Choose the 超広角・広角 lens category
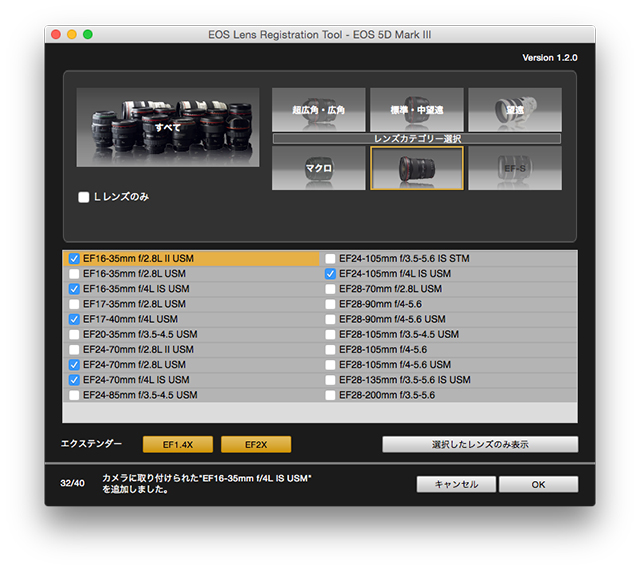 click(x=318, y=109)
